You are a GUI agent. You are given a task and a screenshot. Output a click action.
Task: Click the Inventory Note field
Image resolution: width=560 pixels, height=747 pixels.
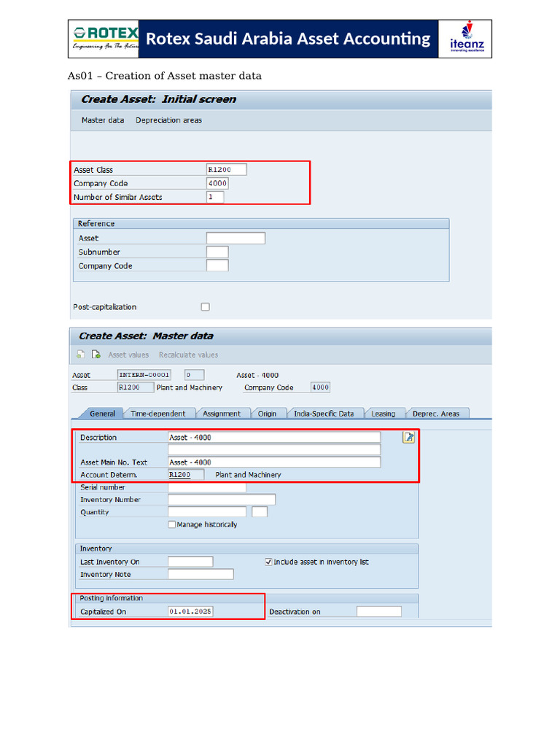point(201,574)
